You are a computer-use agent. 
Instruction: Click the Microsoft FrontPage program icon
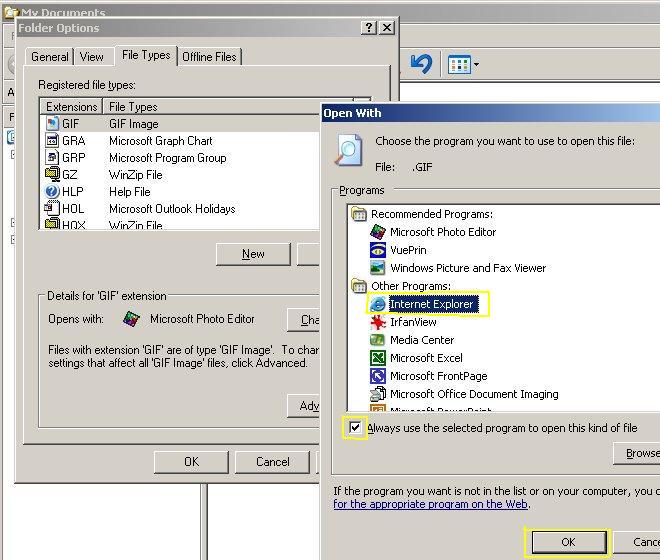378,376
